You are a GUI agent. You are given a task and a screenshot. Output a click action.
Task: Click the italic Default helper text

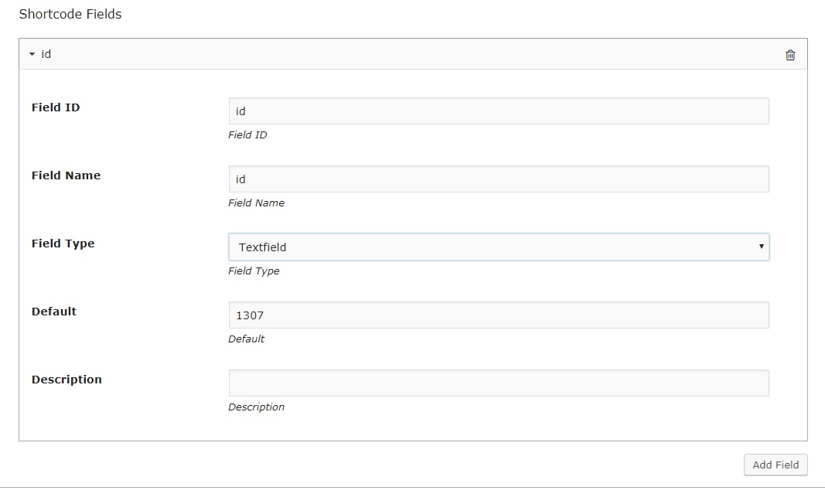[247, 339]
